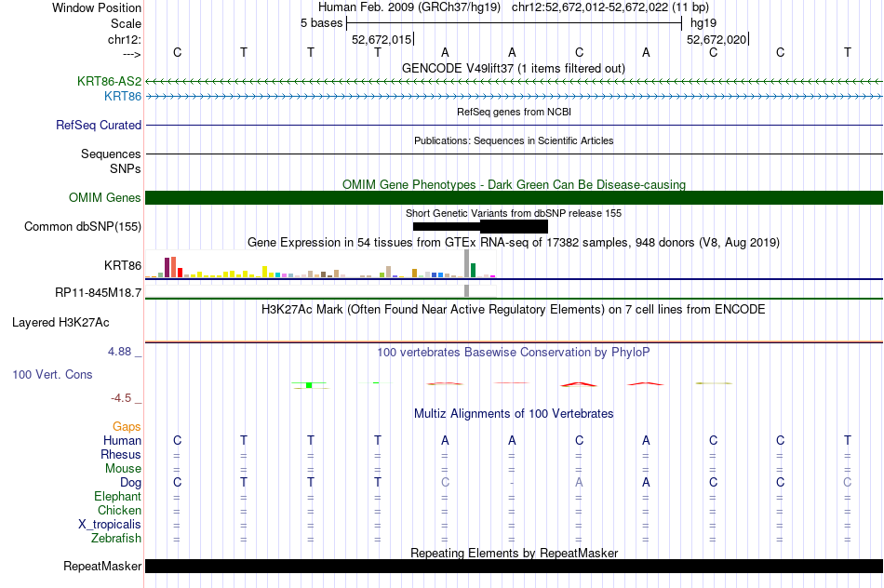Select the X_tropicalis alignment row label
The height and width of the screenshot is (588, 884).
(x=110, y=525)
